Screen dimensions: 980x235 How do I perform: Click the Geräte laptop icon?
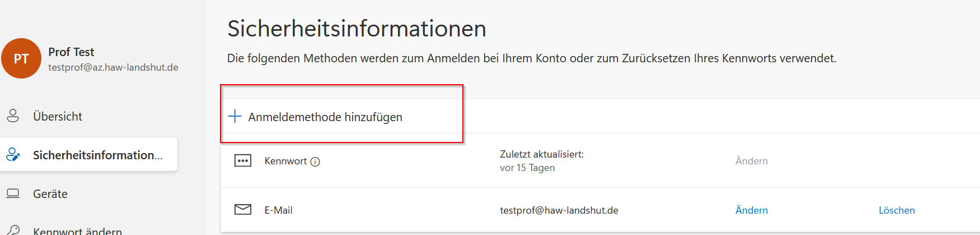click(x=13, y=193)
